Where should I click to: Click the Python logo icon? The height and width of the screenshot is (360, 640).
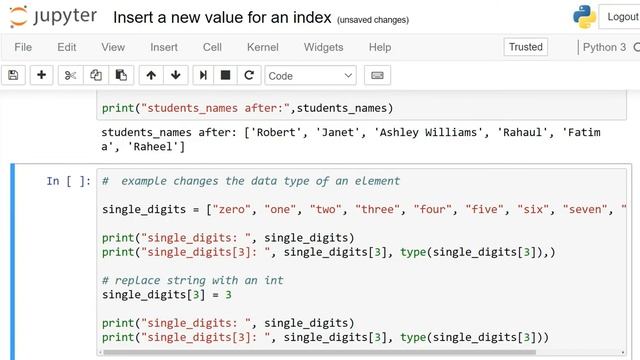[x=584, y=17]
